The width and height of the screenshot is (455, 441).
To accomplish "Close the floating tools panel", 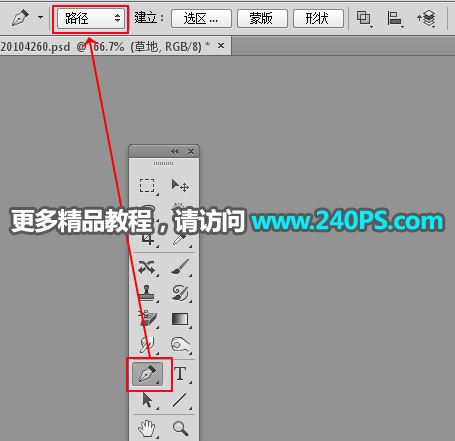I will [191, 151].
